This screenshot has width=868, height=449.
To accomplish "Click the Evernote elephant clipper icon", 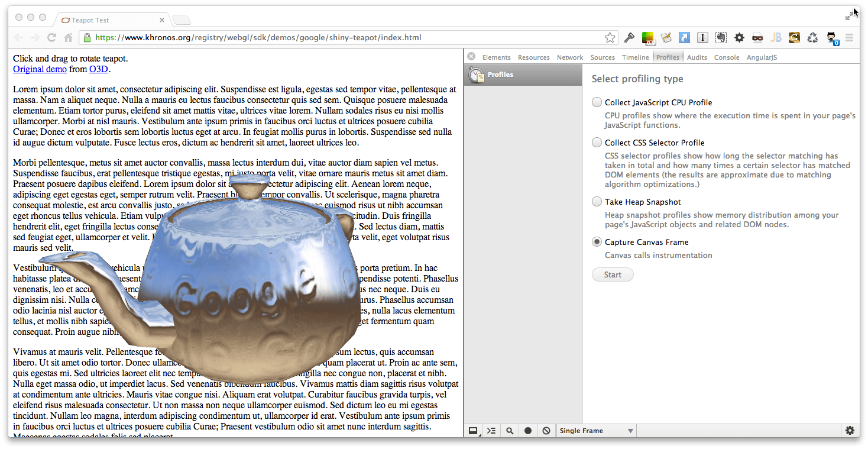I will click(x=721, y=38).
